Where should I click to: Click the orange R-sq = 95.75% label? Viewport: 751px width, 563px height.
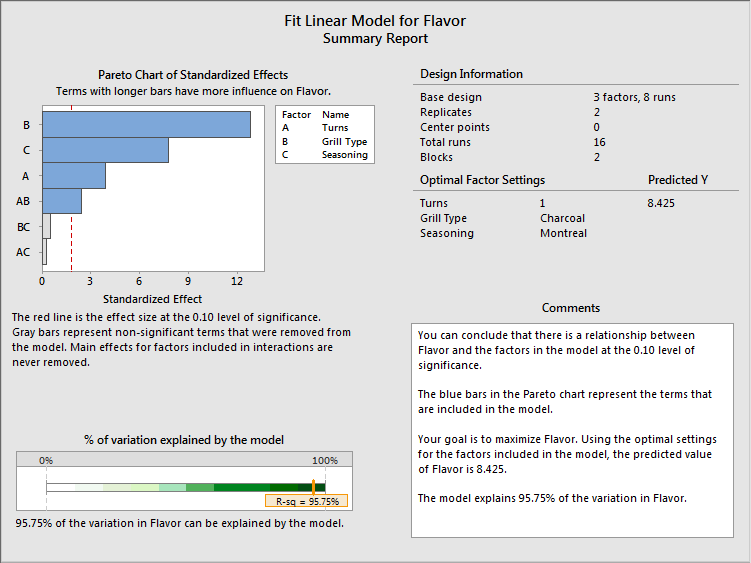303,501
